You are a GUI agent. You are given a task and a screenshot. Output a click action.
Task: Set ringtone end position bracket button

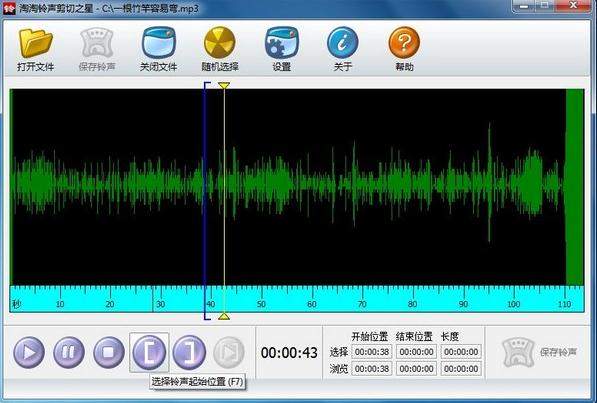[189, 352]
